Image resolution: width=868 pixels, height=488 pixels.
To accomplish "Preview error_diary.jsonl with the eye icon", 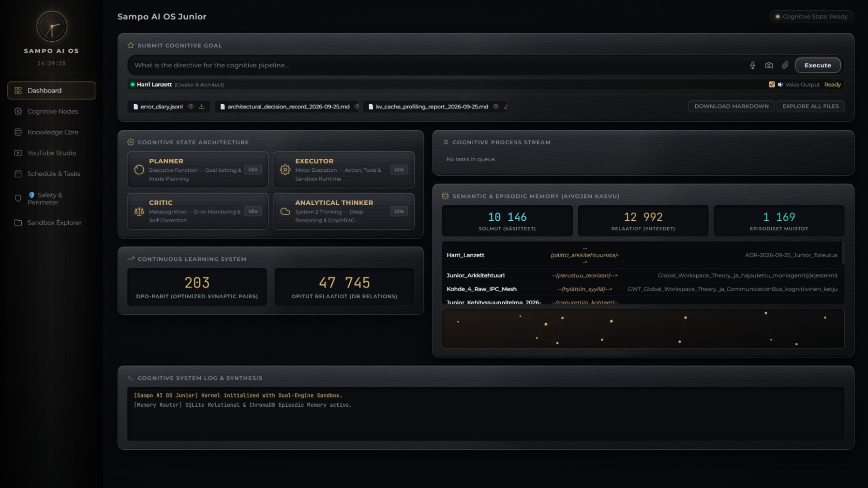I will coord(191,107).
